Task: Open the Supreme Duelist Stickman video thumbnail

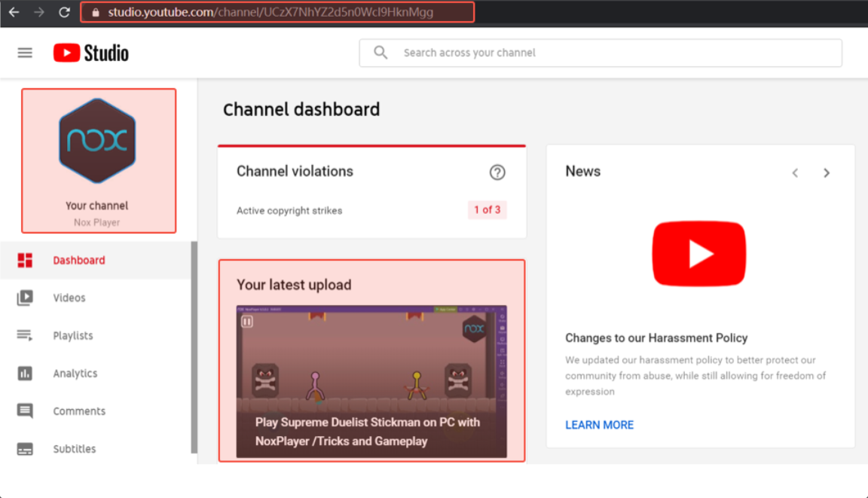Action: pyautogui.click(x=371, y=381)
